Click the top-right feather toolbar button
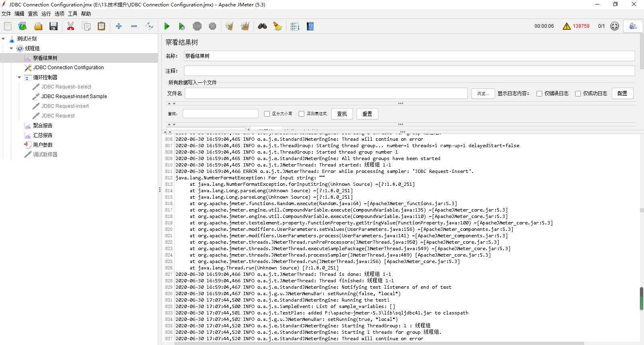The image size is (644, 345). [633, 26]
